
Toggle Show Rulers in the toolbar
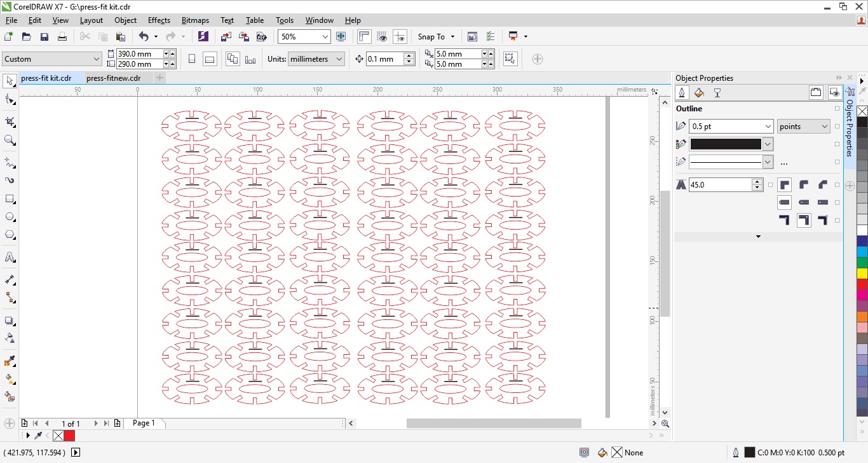click(x=364, y=37)
